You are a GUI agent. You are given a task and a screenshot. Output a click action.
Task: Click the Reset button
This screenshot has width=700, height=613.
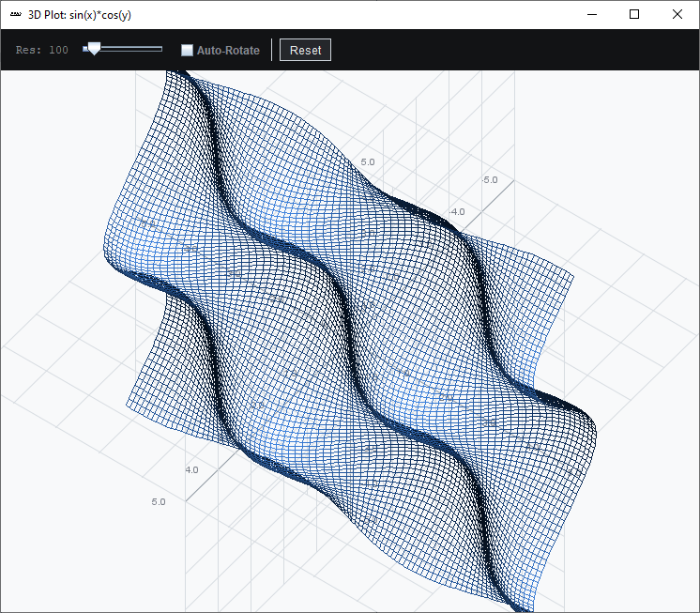coord(305,50)
